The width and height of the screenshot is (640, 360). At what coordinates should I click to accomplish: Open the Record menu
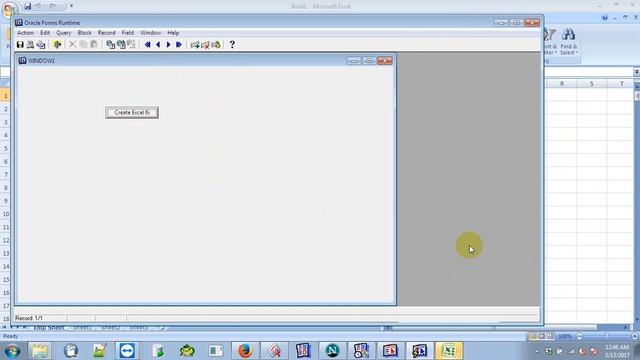click(x=107, y=33)
